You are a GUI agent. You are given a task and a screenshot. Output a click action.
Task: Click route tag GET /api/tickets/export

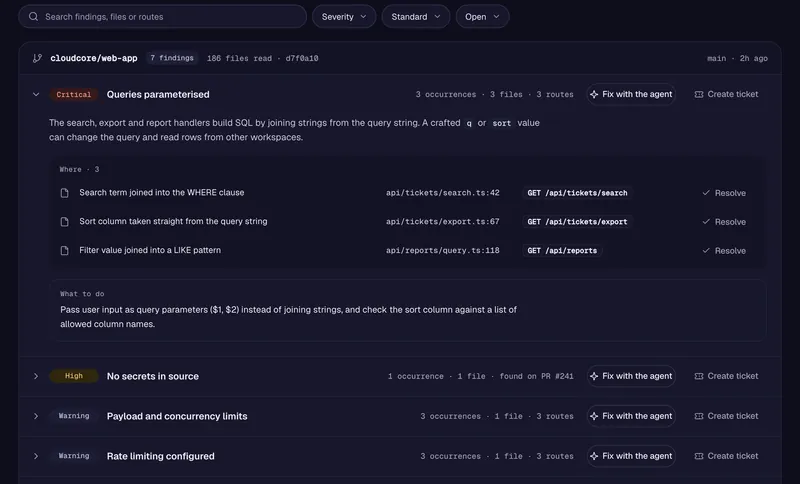point(577,222)
